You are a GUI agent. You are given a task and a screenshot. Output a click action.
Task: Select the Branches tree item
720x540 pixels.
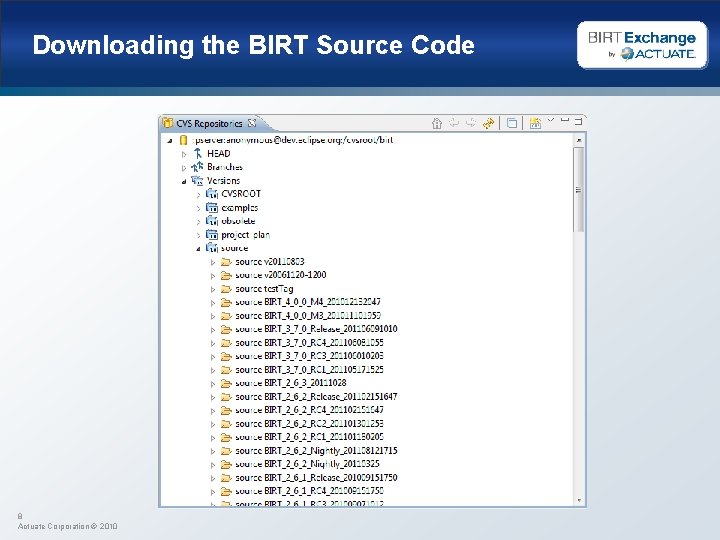click(225, 167)
